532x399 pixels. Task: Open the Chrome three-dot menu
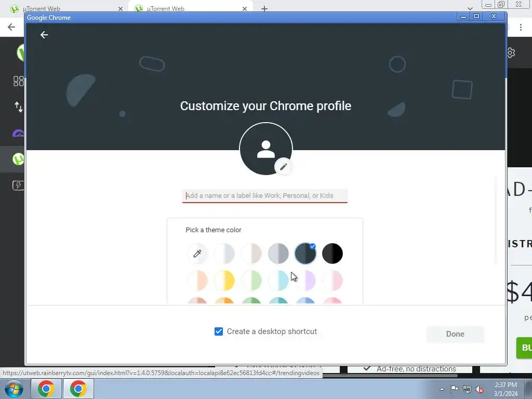coord(521,27)
